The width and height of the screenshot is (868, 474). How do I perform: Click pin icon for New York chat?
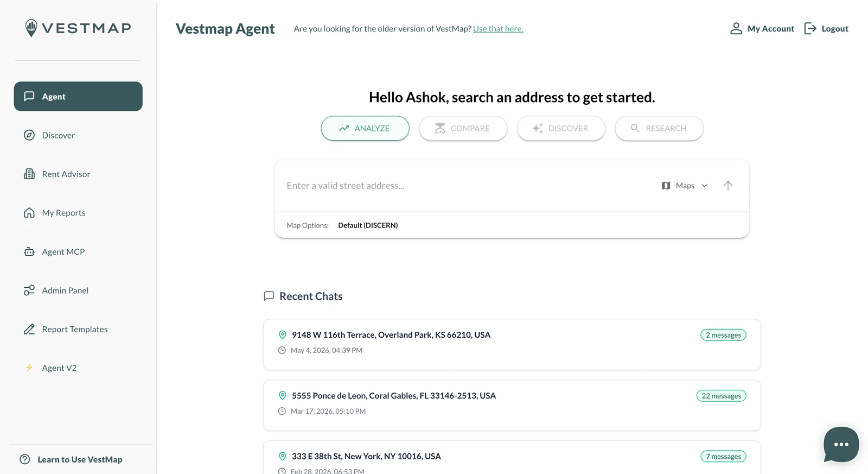point(282,457)
